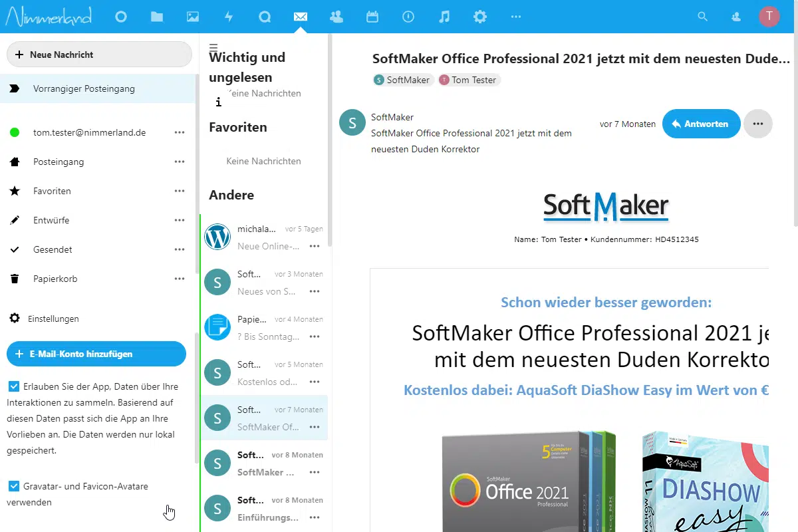The image size is (798, 532).
Task: Open the contacts menu beside user avatar
Action: [x=736, y=17]
